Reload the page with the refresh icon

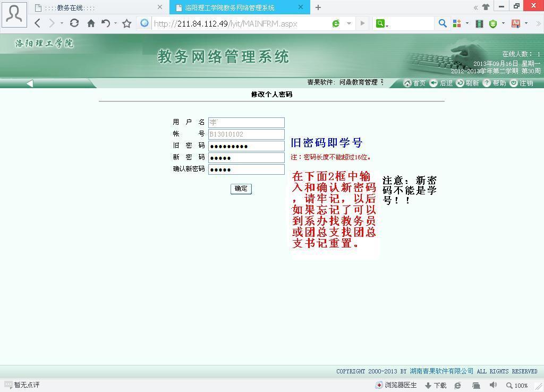(74, 23)
